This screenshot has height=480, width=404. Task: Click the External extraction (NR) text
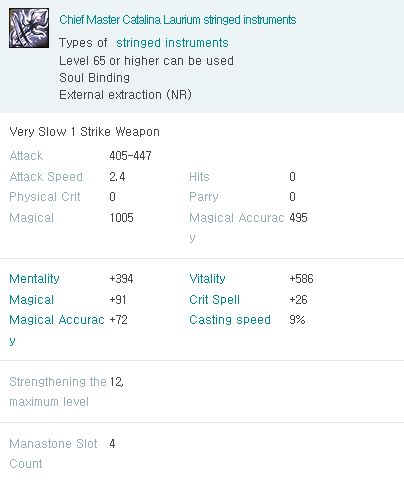click(x=125, y=95)
